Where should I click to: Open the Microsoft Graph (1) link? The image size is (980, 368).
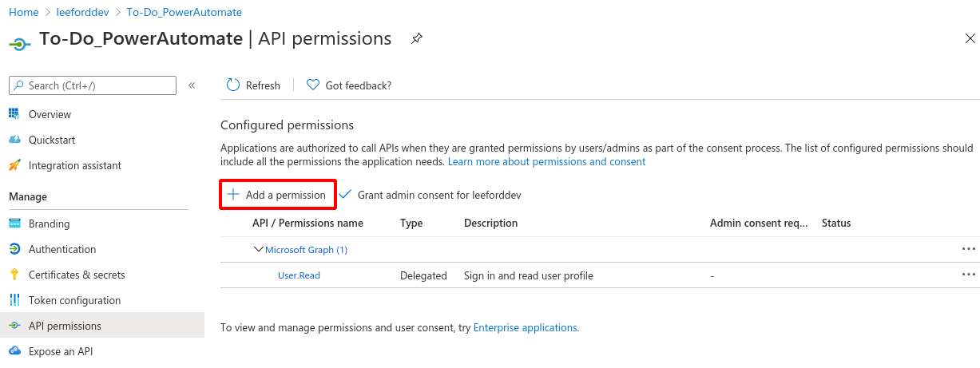point(306,250)
